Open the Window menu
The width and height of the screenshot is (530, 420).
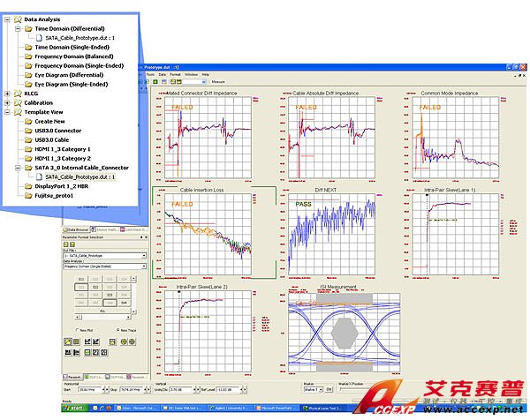point(191,75)
